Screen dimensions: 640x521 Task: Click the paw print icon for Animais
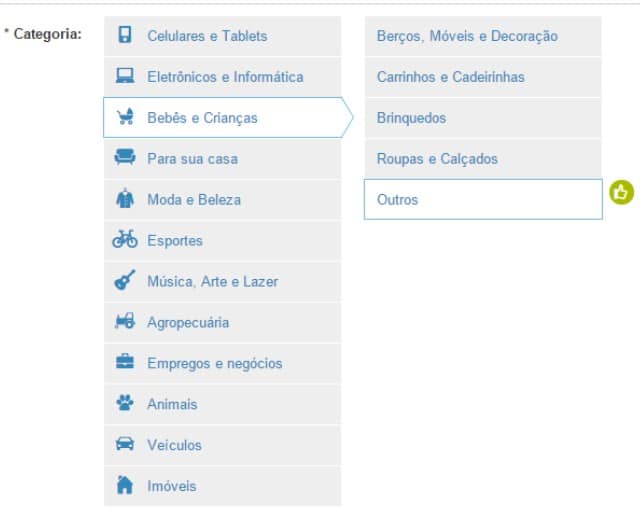pos(125,404)
